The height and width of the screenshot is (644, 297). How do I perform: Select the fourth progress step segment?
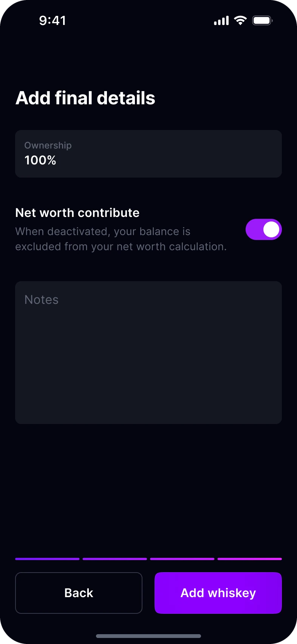pos(250,559)
